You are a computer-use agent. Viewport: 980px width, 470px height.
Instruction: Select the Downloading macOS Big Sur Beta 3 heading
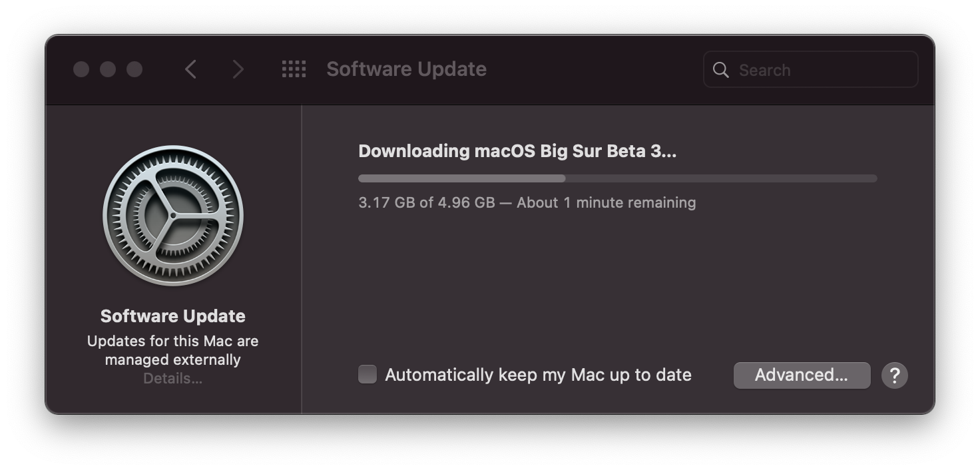click(517, 151)
